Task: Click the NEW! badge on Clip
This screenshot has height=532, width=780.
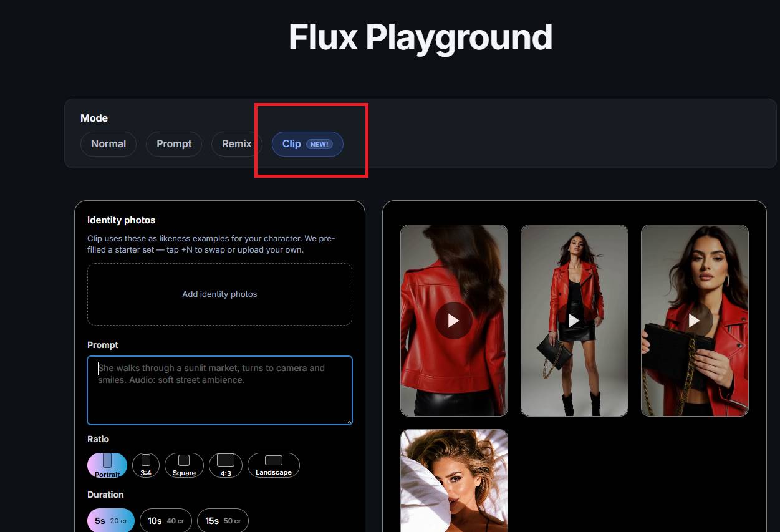Action: coord(319,144)
